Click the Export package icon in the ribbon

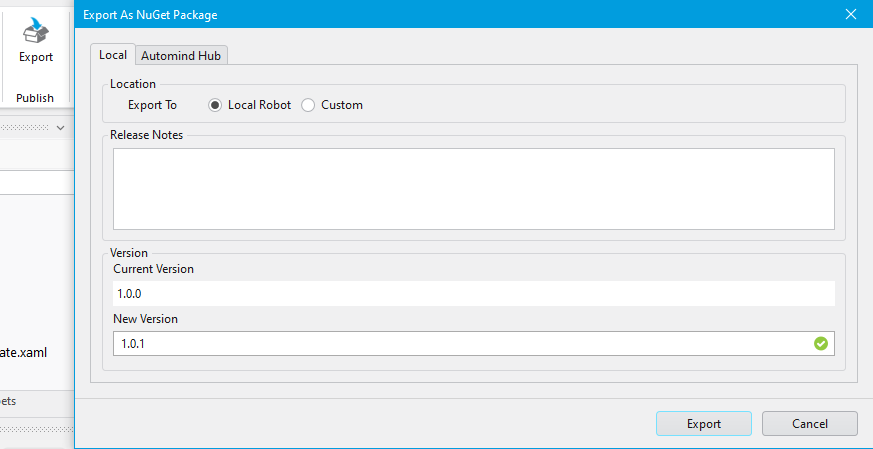click(x=36, y=30)
